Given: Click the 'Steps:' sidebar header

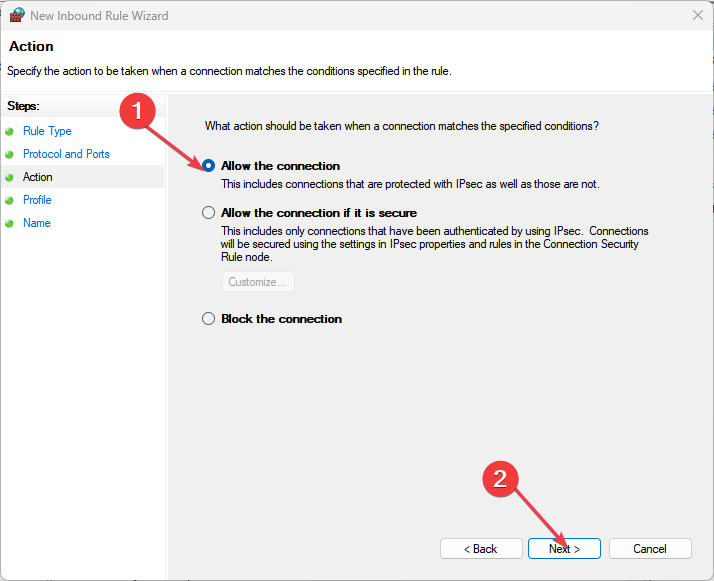Looking at the screenshot, I should coord(23,106).
